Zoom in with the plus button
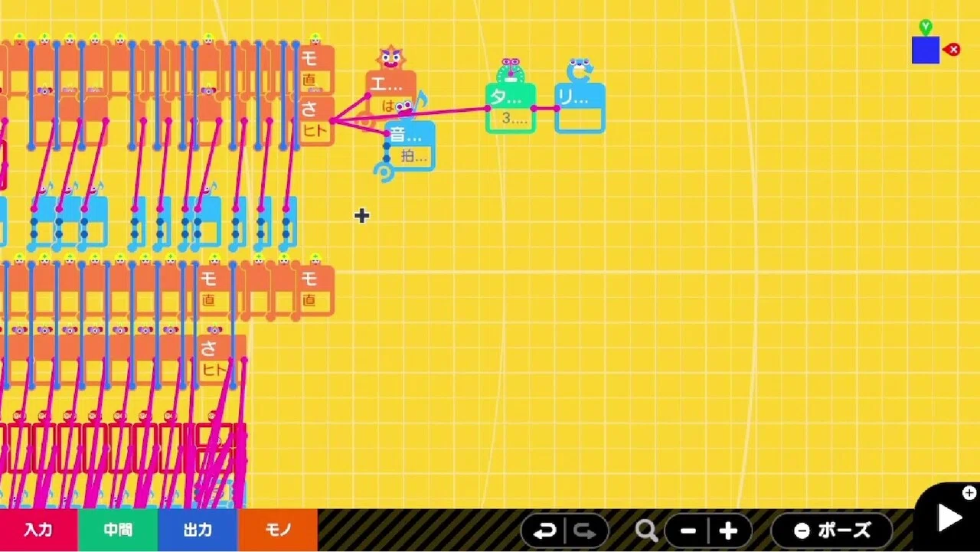 click(x=728, y=531)
